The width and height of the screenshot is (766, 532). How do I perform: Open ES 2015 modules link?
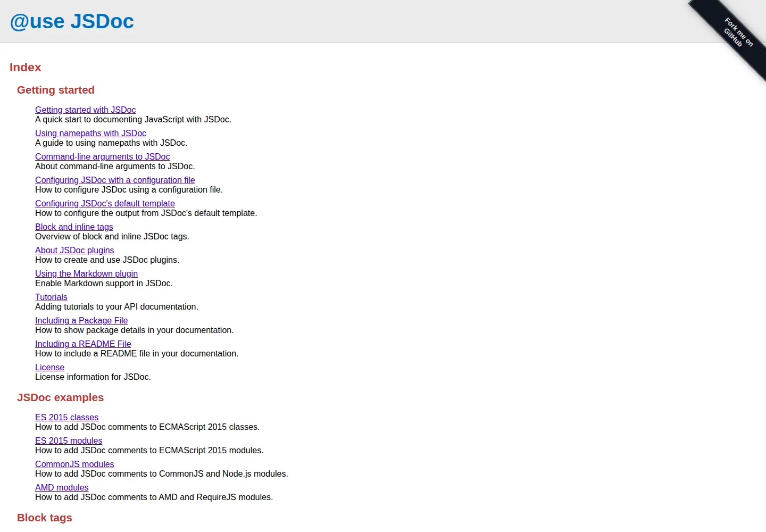(x=69, y=440)
